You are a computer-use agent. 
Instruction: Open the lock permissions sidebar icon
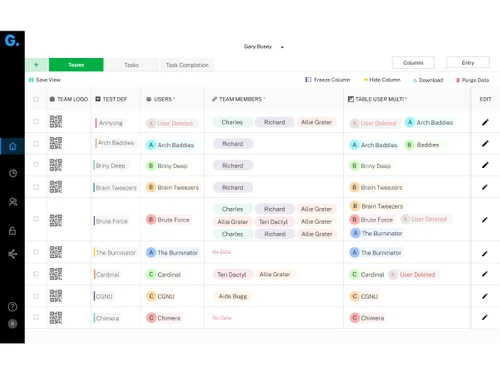(x=13, y=231)
